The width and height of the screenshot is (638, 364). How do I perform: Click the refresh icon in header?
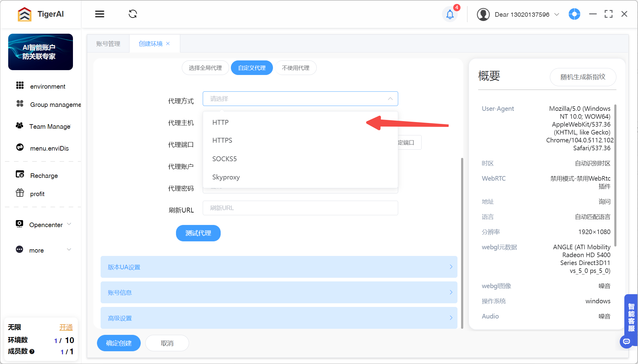pos(133,14)
